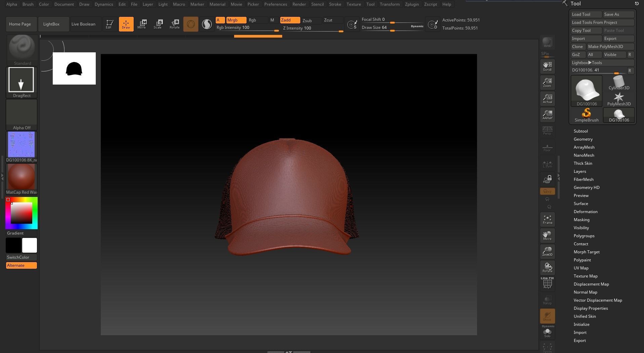Click the Draw Size slider
Screen dimensions: 644x353
point(392,28)
